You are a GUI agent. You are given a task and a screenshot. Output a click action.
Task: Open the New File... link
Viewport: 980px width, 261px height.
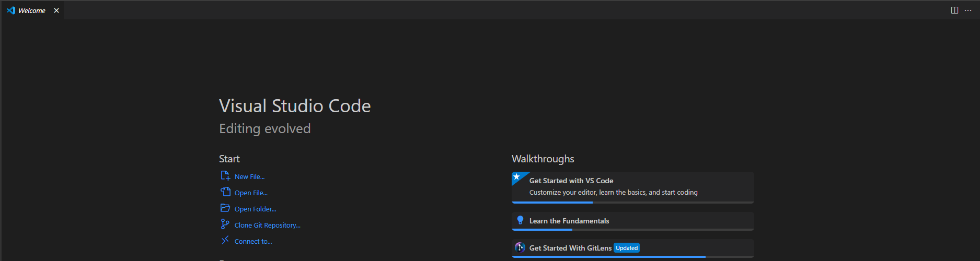pyautogui.click(x=249, y=176)
